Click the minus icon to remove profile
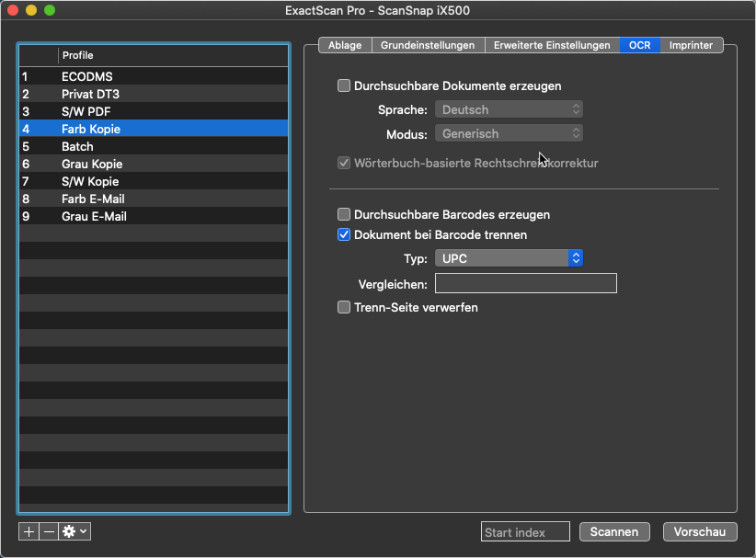 coord(48,531)
